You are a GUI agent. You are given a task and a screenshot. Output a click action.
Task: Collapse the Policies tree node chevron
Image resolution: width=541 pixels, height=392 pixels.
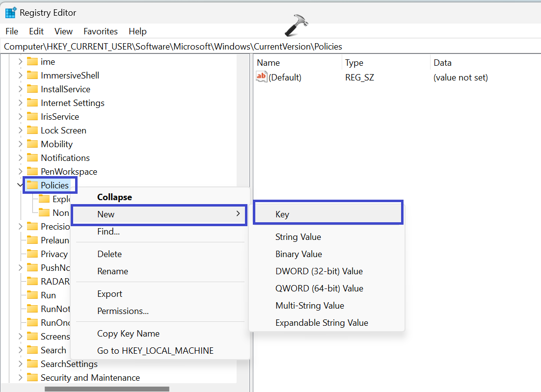pos(20,185)
